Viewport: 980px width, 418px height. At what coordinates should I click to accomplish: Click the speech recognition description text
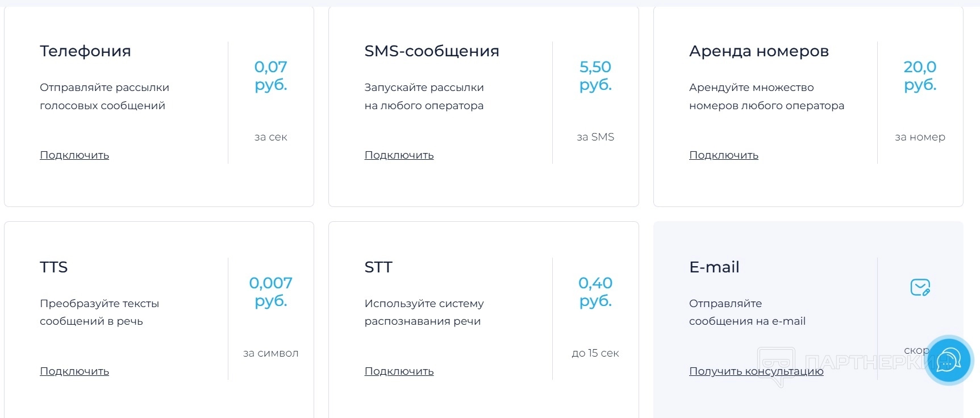coord(423,312)
